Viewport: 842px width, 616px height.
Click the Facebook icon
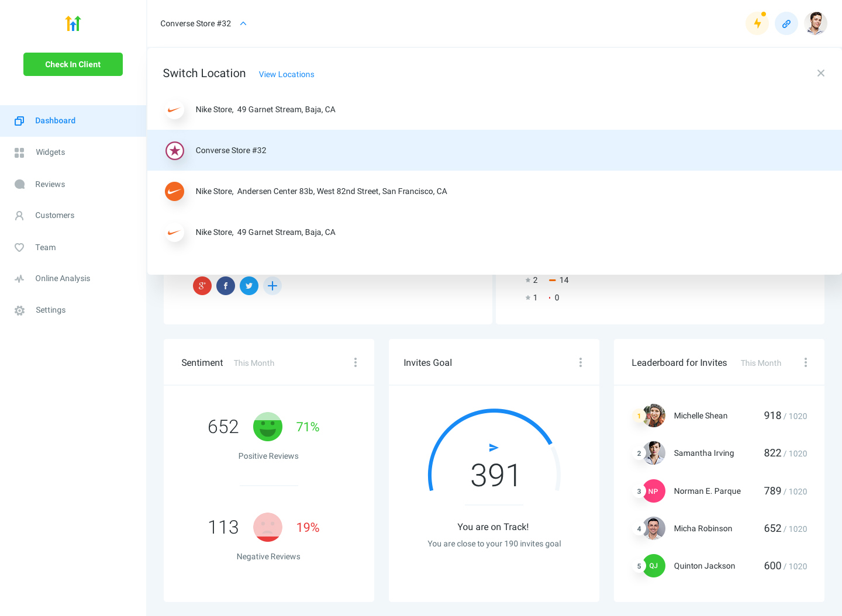tap(226, 286)
